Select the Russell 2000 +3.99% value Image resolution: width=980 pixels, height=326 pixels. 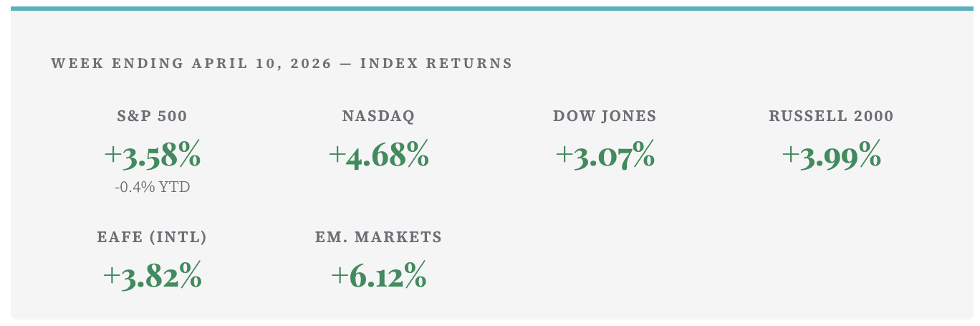(831, 155)
